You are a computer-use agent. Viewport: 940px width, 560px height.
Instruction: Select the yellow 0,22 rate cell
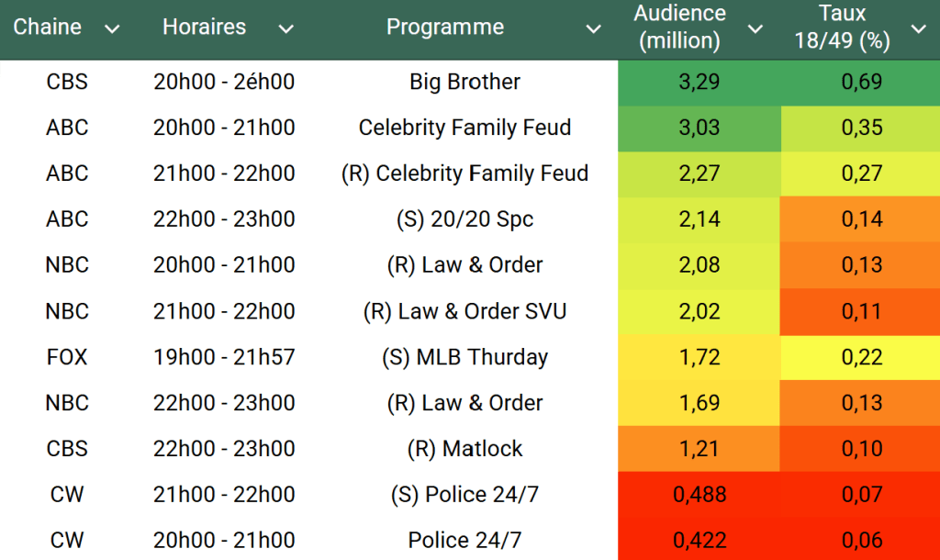(861, 357)
